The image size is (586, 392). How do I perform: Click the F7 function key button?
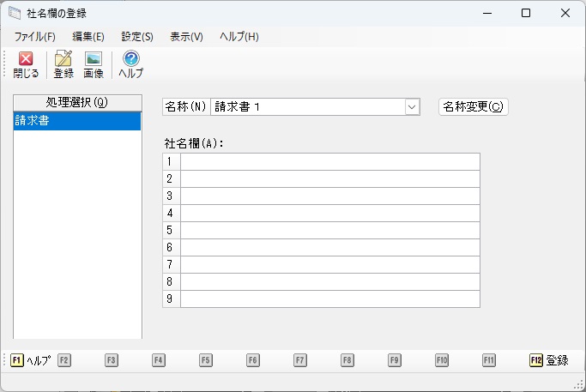click(299, 360)
